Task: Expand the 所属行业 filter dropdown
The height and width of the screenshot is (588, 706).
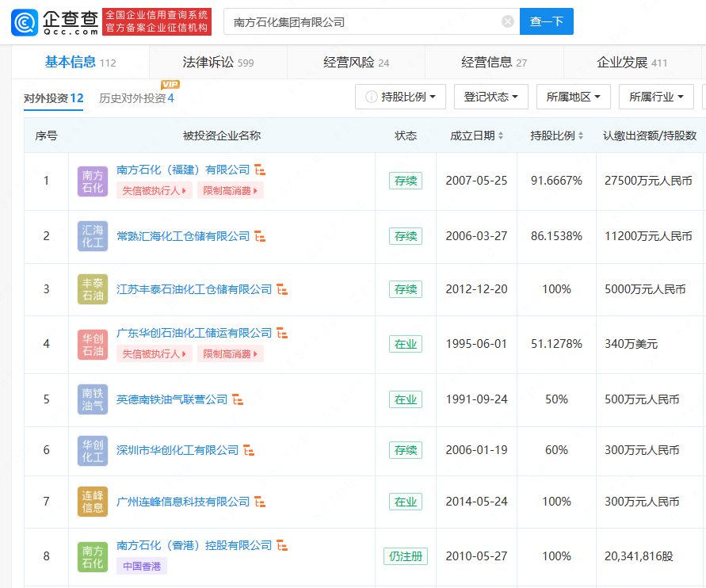Action: 656,97
